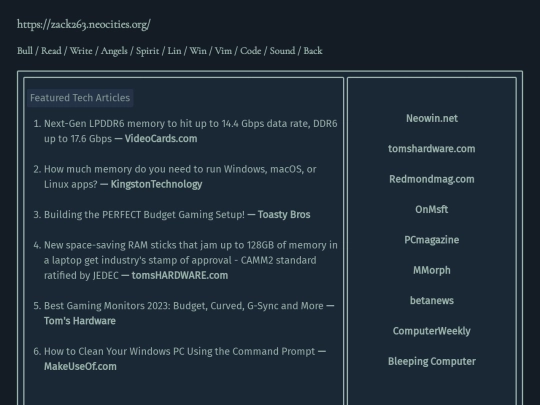Open the OnMsft sidebar link
The height and width of the screenshot is (405, 540).
(x=432, y=209)
